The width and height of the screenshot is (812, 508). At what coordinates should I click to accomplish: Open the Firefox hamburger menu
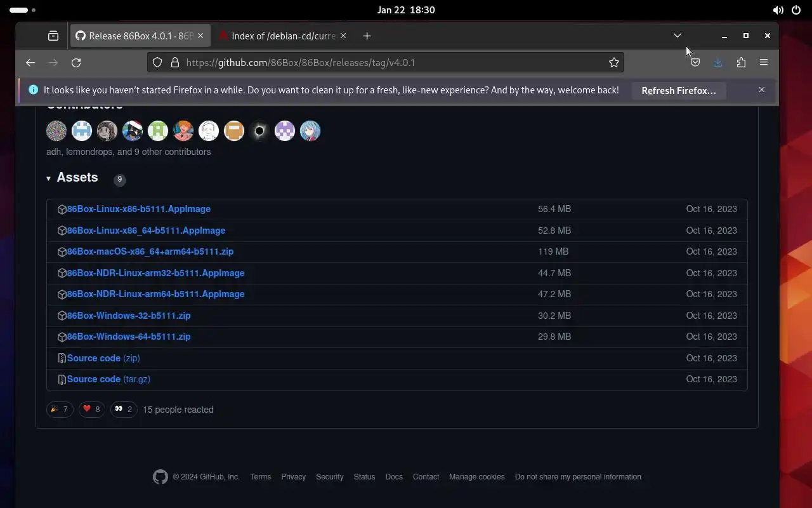764,62
